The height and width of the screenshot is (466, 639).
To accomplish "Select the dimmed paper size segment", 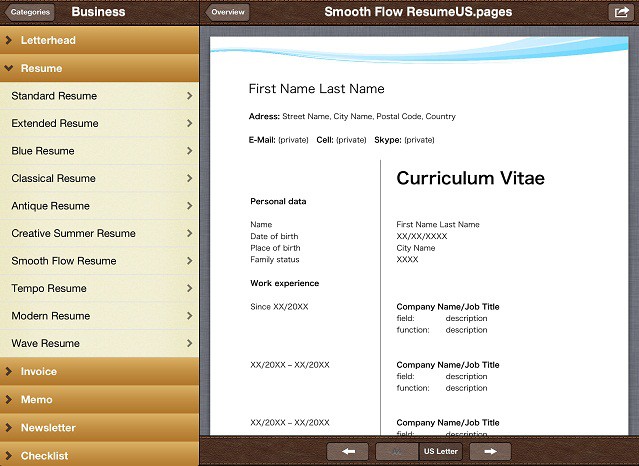I will (x=397, y=451).
